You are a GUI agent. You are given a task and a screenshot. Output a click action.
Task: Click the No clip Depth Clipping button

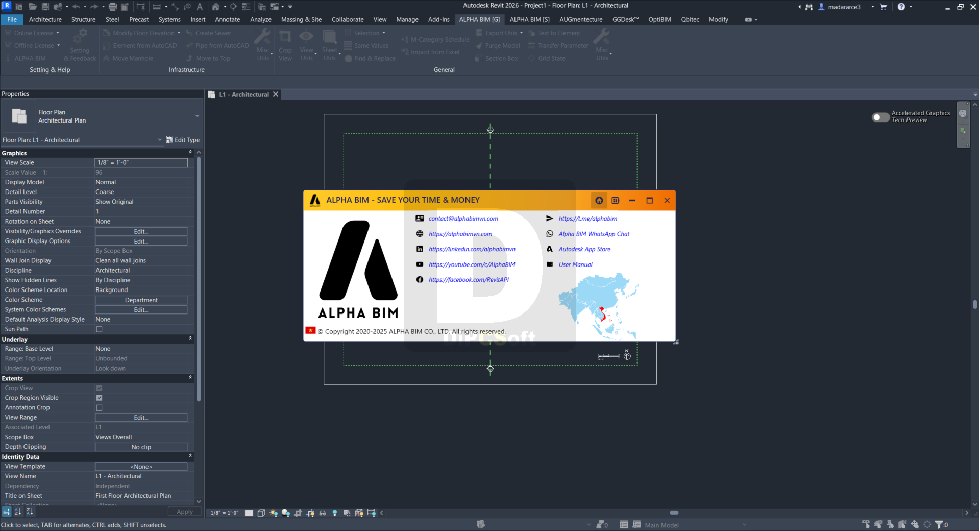point(141,447)
